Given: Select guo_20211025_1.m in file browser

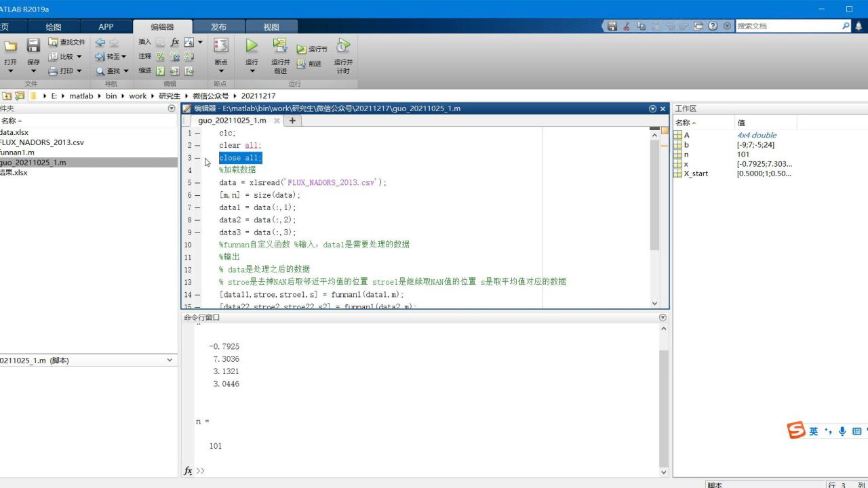Looking at the screenshot, I should coord(88,162).
